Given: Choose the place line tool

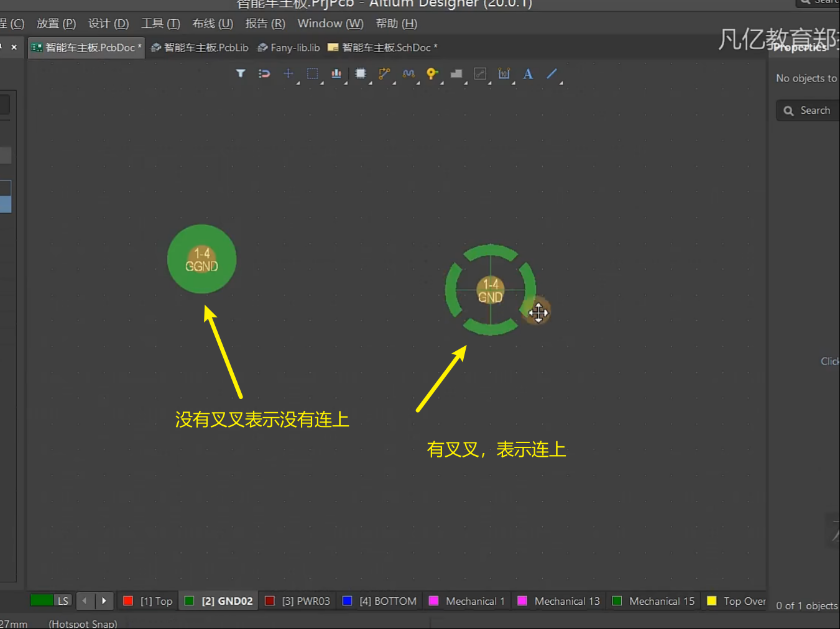Looking at the screenshot, I should [552, 73].
